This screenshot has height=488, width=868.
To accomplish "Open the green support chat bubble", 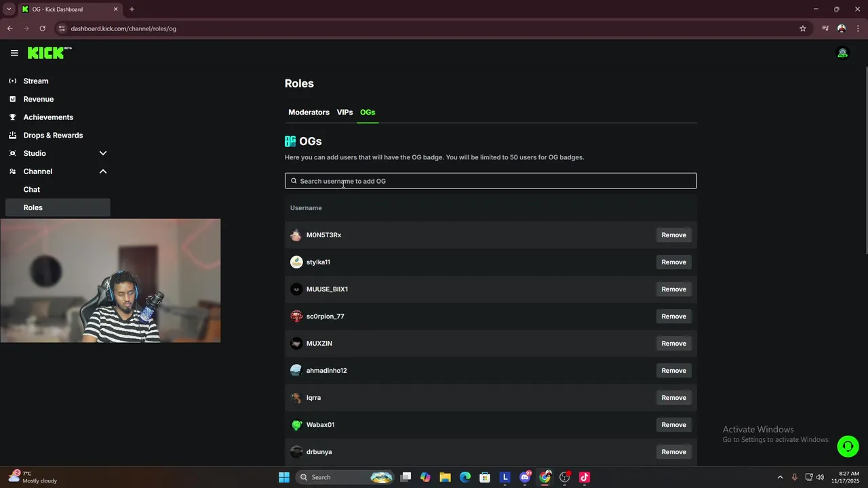I will [848, 446].
